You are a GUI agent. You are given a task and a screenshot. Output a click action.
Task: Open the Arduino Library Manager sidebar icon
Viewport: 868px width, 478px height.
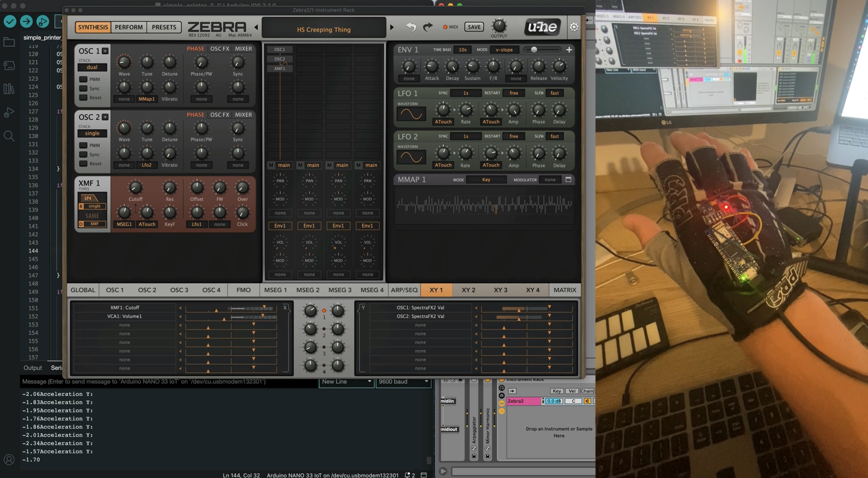tap(9, 89)
